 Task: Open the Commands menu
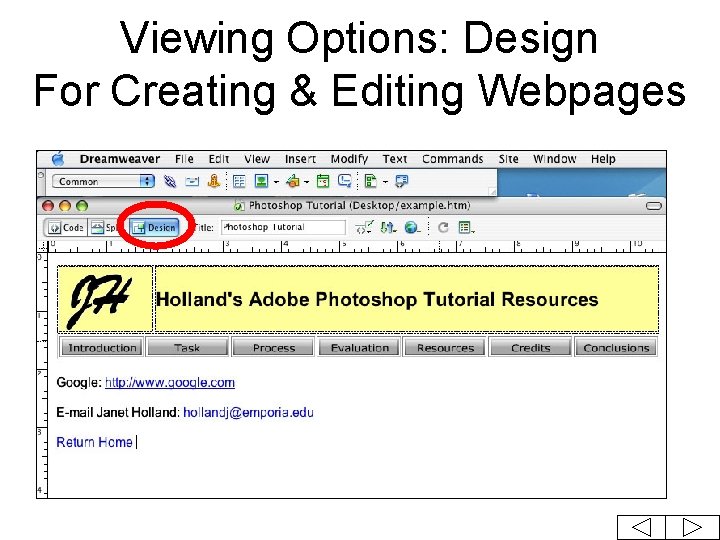pyautogui.click(x=452, y=159)
